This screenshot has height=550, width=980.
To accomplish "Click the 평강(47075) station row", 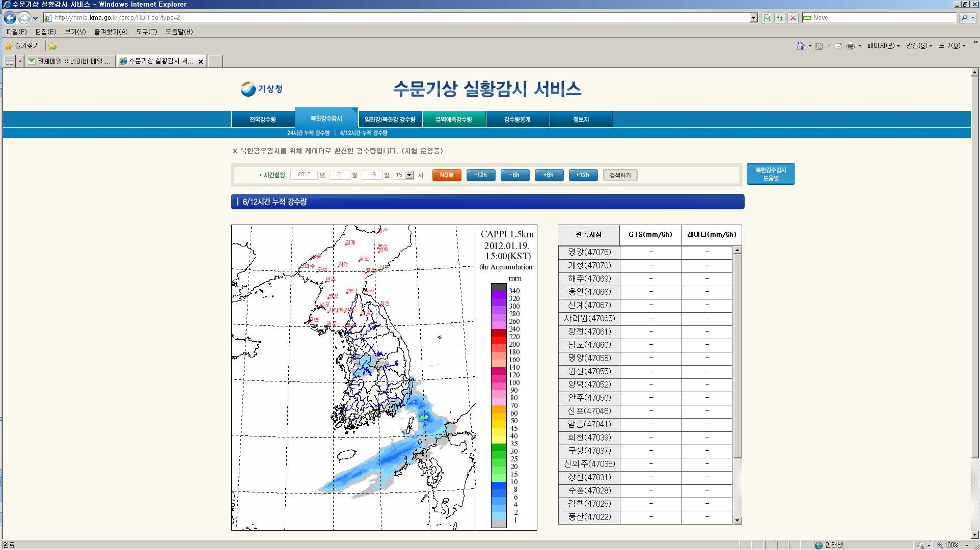I will coord(645,252).
